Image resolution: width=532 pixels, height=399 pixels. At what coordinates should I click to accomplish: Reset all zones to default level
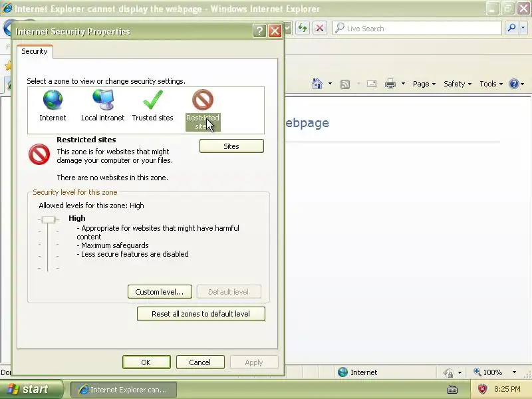[201, 314]
